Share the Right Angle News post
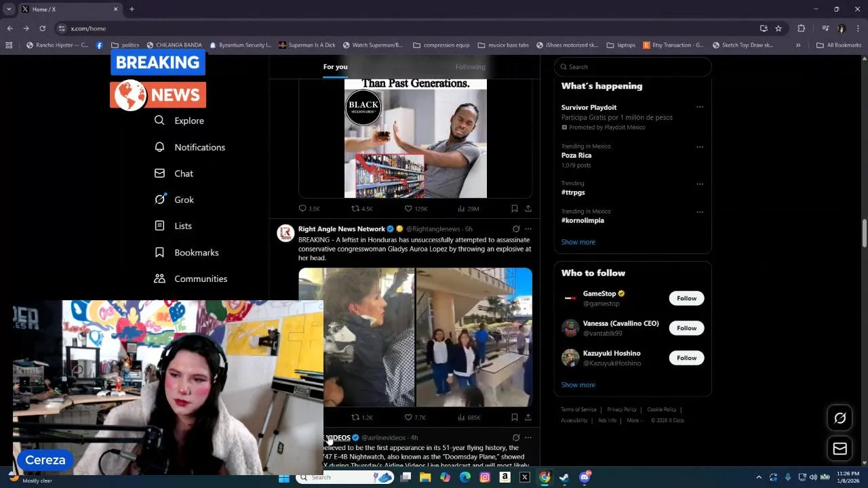 pos(528,418)
